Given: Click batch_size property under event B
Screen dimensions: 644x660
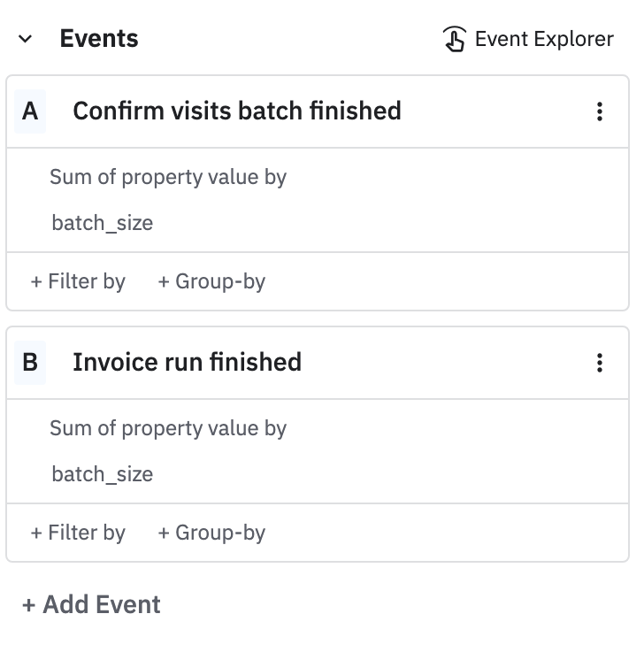Looking at the screenshot, I should [x=103, y=474].
